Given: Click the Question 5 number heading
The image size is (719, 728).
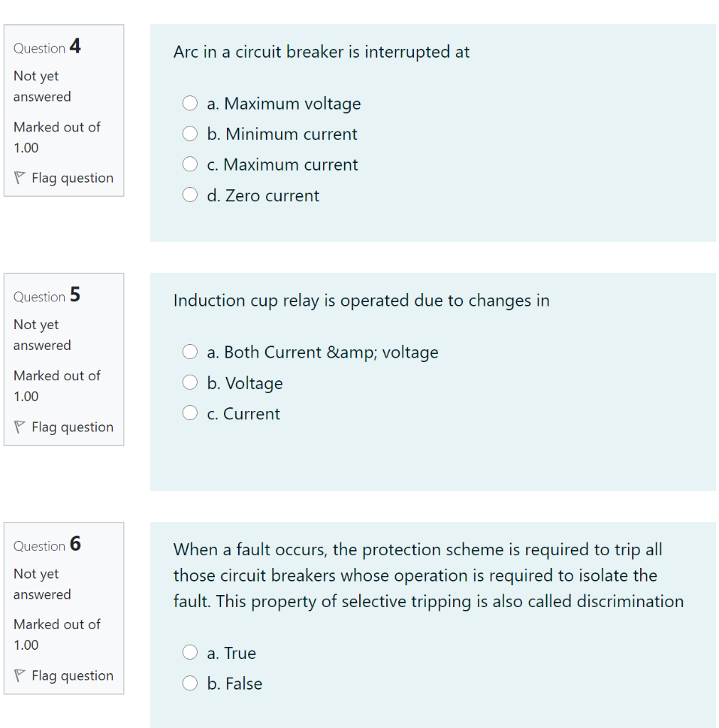Looking at the screenshot, I should [x=45, y=296].
